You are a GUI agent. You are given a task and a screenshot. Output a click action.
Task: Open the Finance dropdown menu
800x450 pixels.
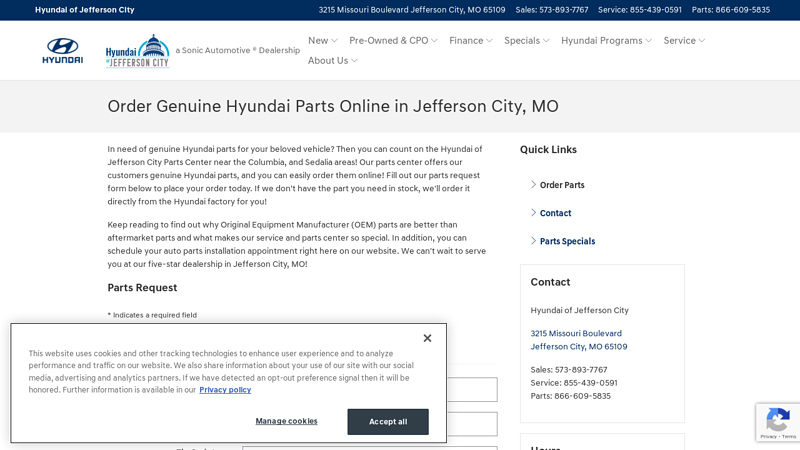(471, 40)
